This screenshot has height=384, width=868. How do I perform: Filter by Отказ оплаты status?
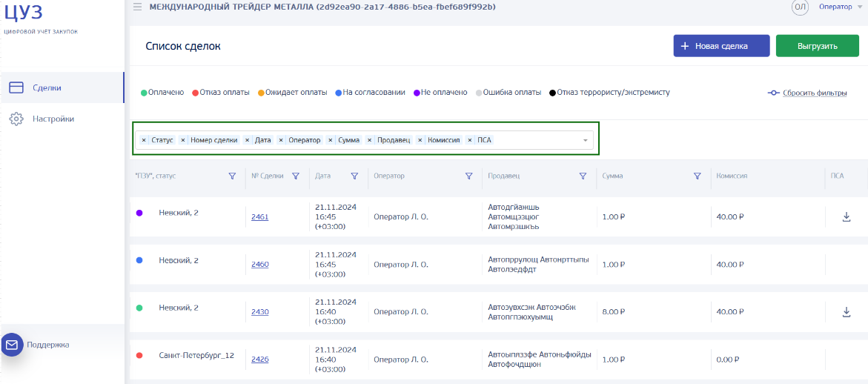pos(221,93)
